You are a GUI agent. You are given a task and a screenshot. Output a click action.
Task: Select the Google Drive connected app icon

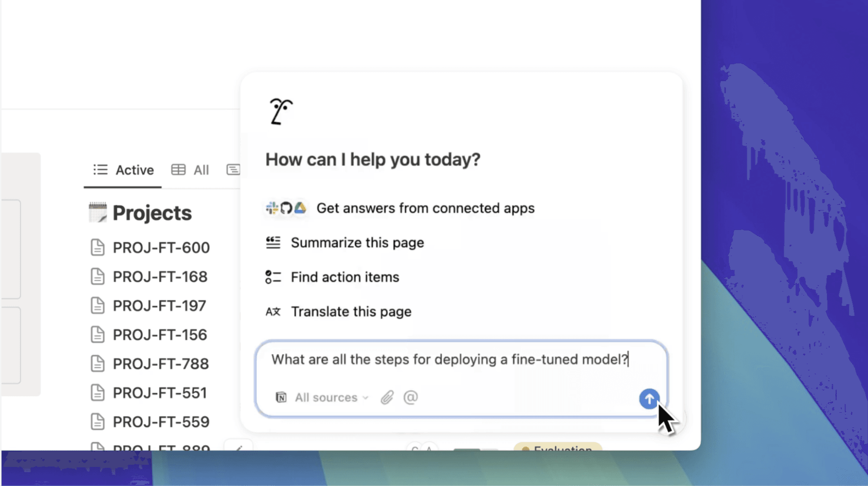[x=300, y=208]
